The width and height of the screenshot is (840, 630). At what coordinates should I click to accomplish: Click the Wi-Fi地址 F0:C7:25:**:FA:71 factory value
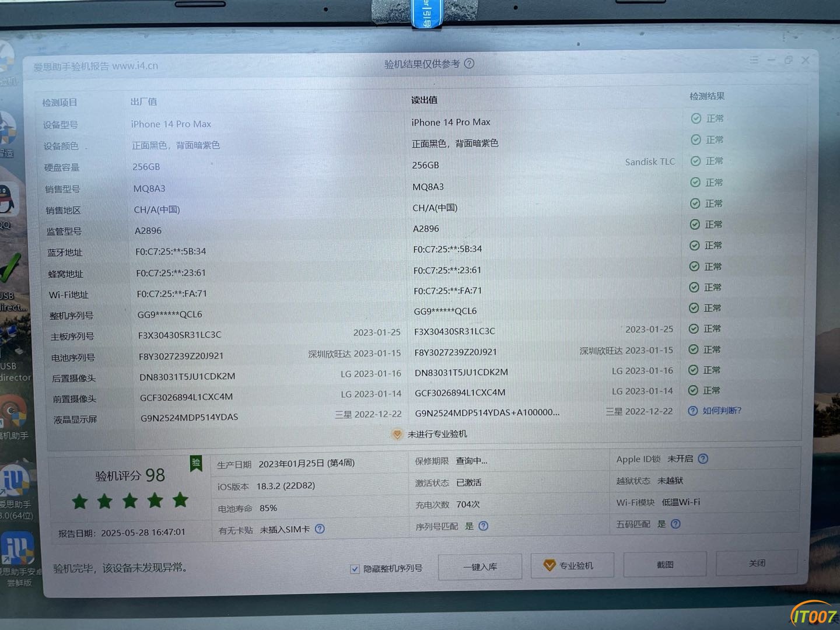171,294
